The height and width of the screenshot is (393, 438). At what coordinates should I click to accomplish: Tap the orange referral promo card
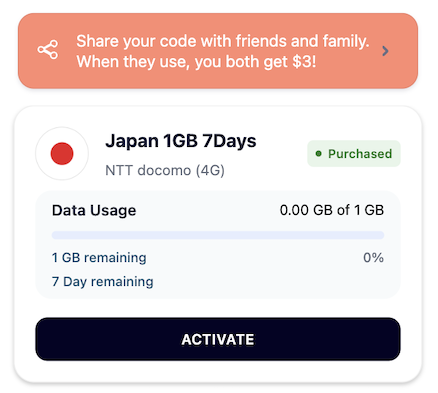pyautogui.click(x=218, y=51)
